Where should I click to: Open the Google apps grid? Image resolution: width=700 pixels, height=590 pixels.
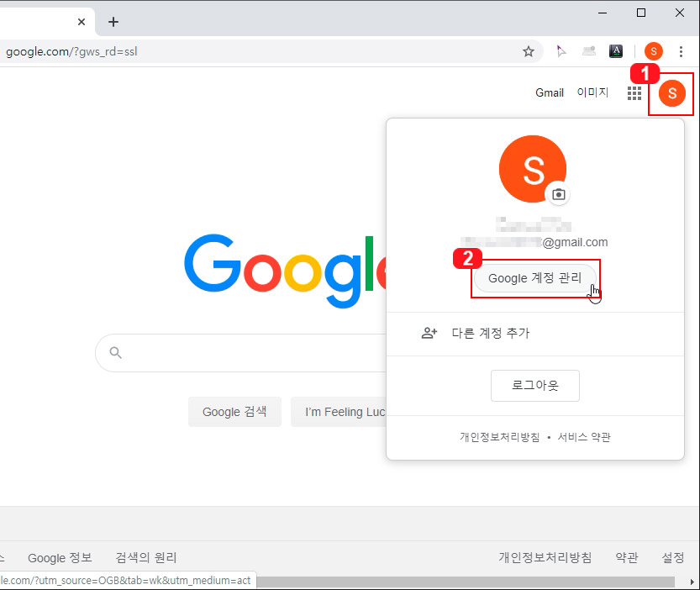(x=634, y=93)
